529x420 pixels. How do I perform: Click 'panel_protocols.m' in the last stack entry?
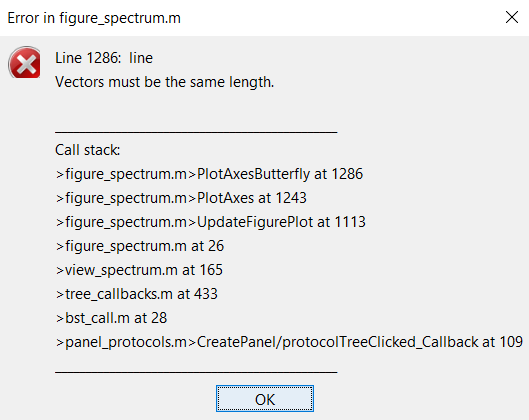[126, 342]
